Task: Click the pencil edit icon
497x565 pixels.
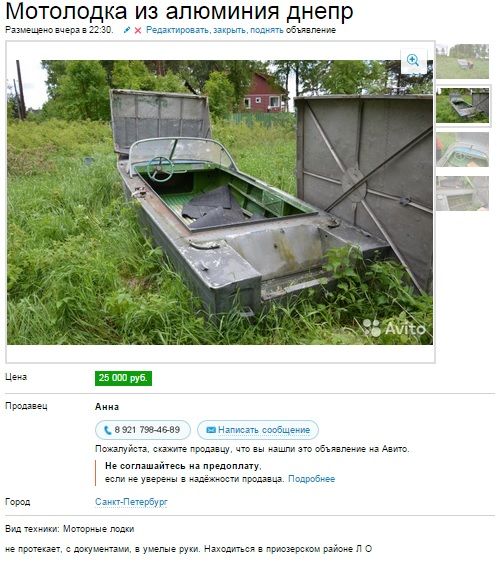Action: (x=127, y=30)
